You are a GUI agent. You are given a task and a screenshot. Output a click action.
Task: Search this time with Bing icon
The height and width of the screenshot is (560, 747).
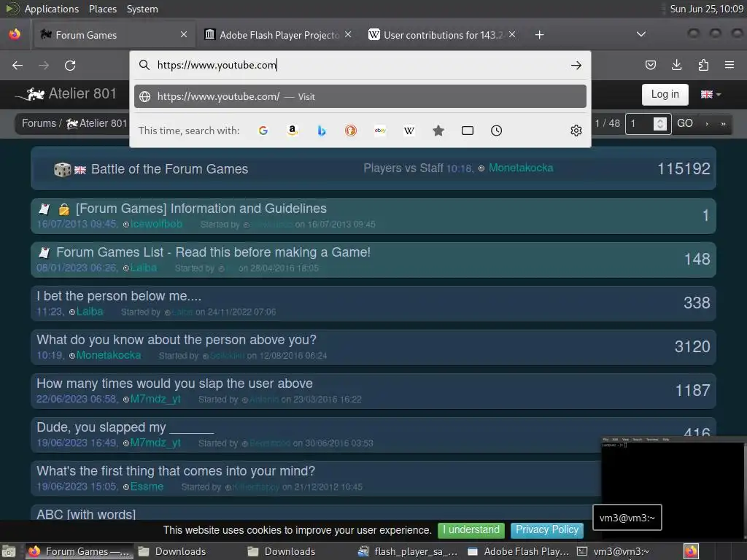pyautogui.click(x=322, y=131)
